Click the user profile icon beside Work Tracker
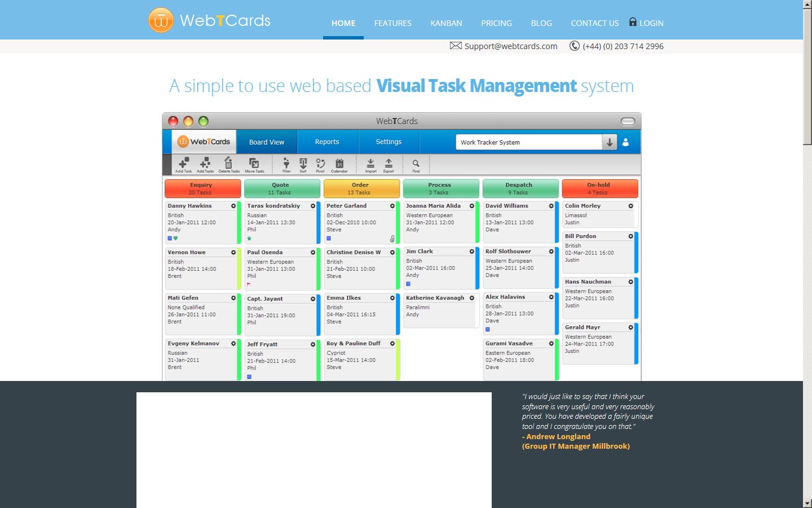This screenshot has width=812, height=508. pos(625,142)
